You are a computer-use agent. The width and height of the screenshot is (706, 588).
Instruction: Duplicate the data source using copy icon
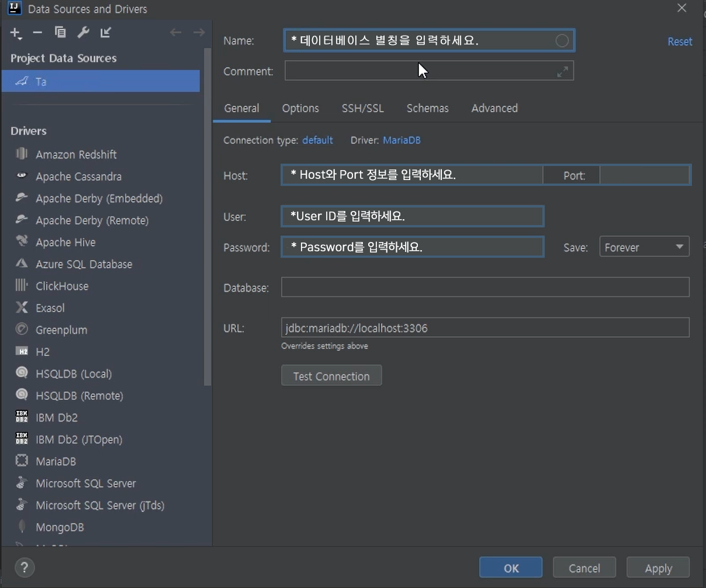tap(60, 33)
